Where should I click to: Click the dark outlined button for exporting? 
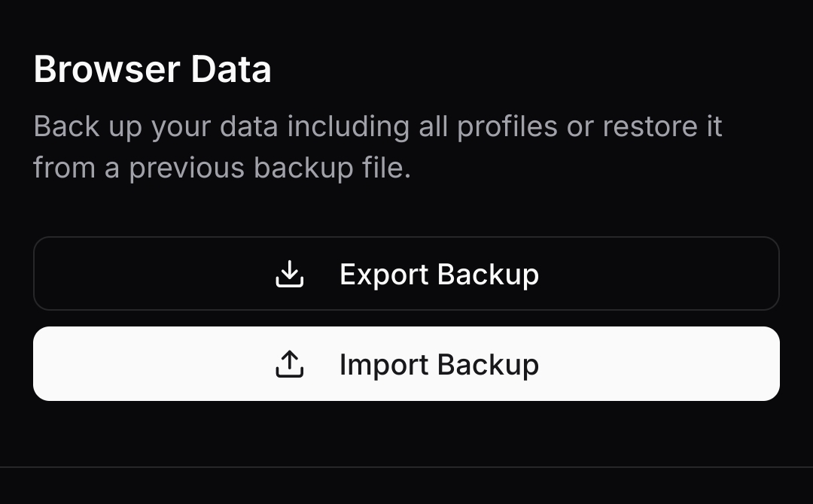[x=406, y=274]
